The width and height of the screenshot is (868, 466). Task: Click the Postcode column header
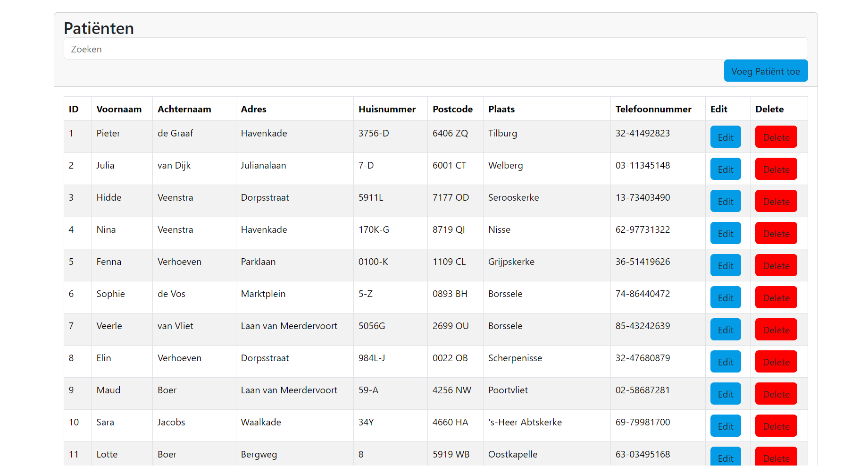point(452,109)
